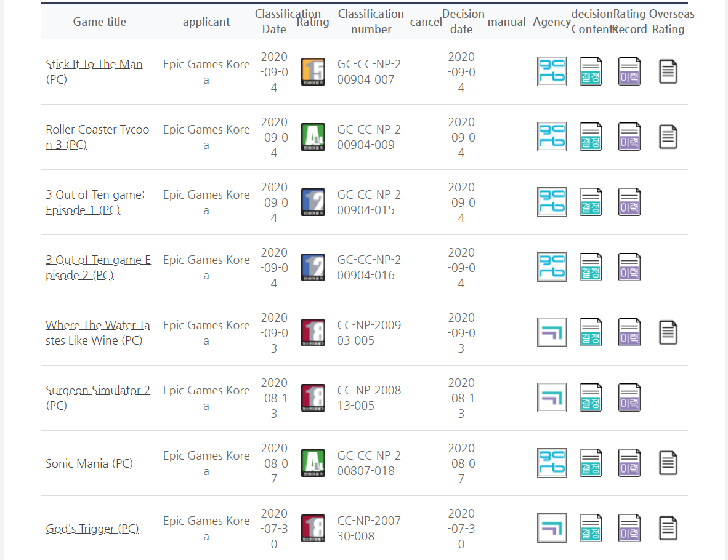Click the 12 rating icon for Episode 1

313,202
